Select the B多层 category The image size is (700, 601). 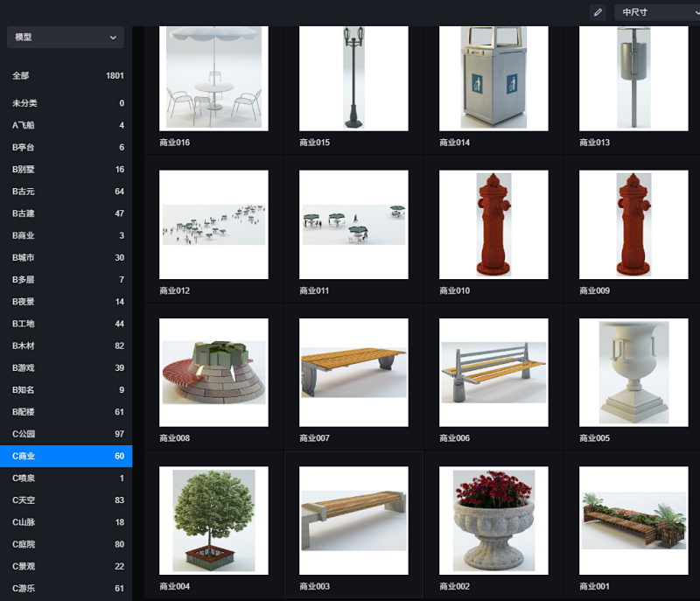point(66,280)
